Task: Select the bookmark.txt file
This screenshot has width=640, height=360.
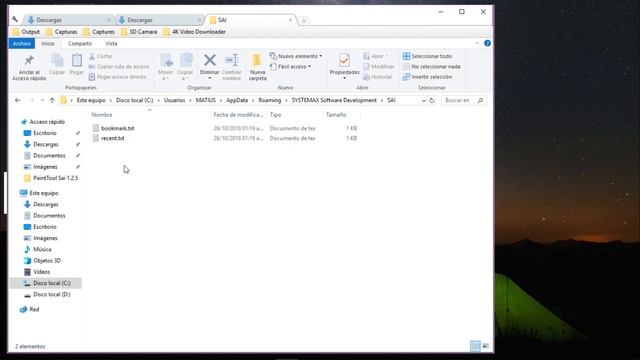Action: pyautogui.click(x=118, y=128)
